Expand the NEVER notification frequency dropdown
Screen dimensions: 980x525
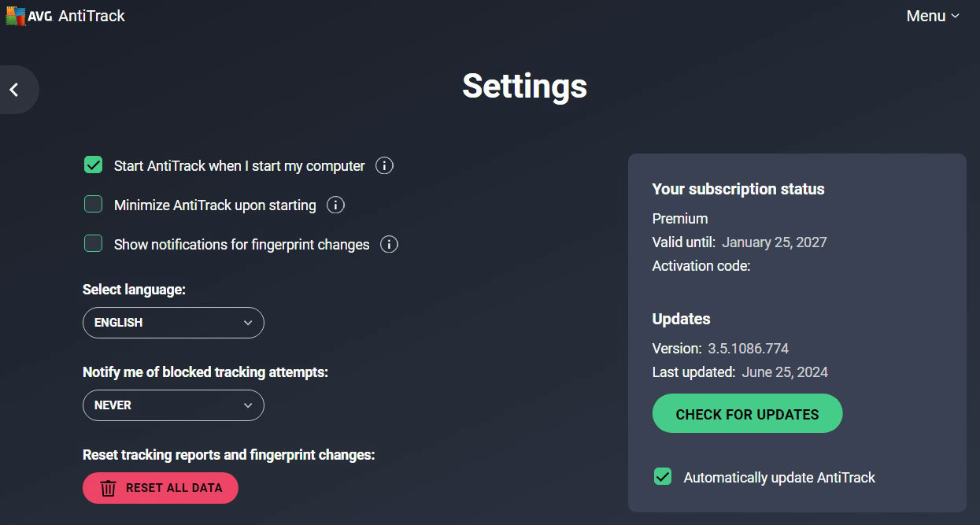[x=173, y=405]
